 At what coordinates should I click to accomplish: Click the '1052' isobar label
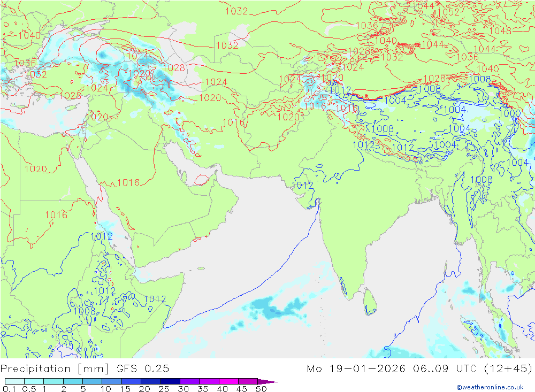pos(449,12)
